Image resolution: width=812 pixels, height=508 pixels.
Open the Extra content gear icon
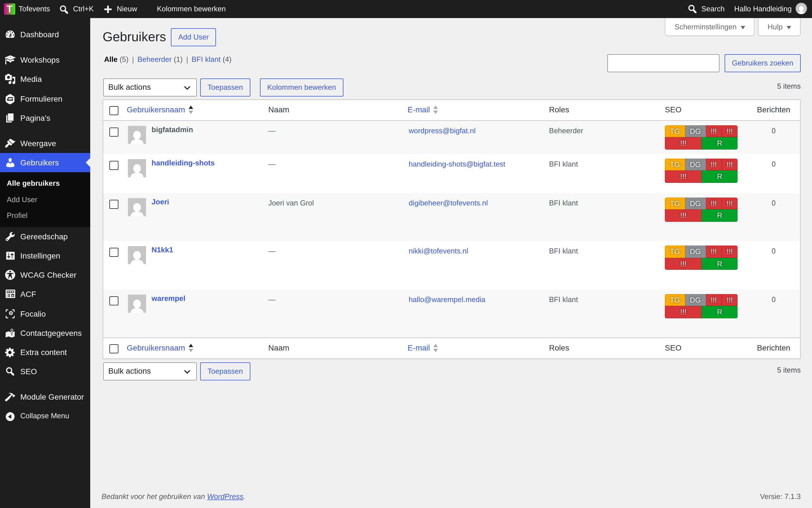pos(10,352)
